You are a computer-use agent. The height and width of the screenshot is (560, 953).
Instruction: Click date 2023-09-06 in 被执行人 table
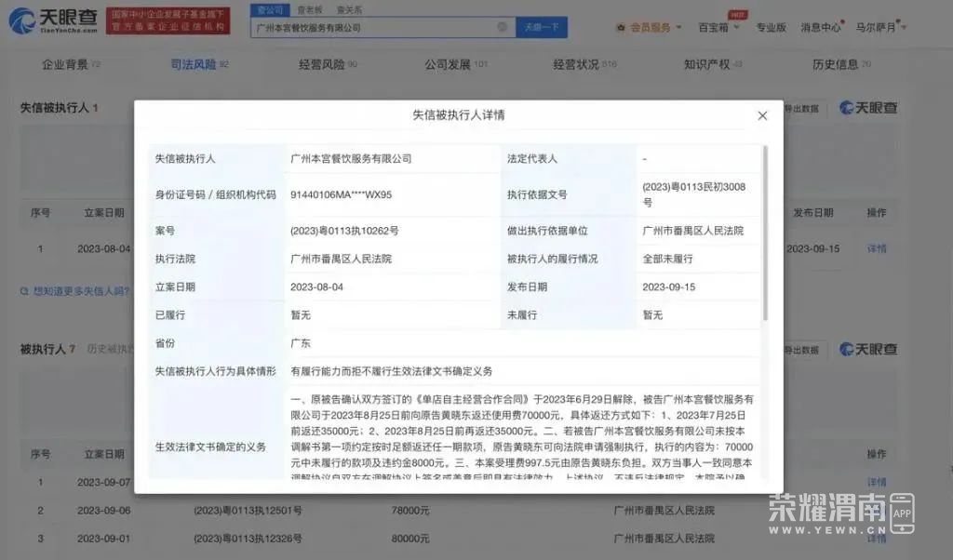coord(103,511)
